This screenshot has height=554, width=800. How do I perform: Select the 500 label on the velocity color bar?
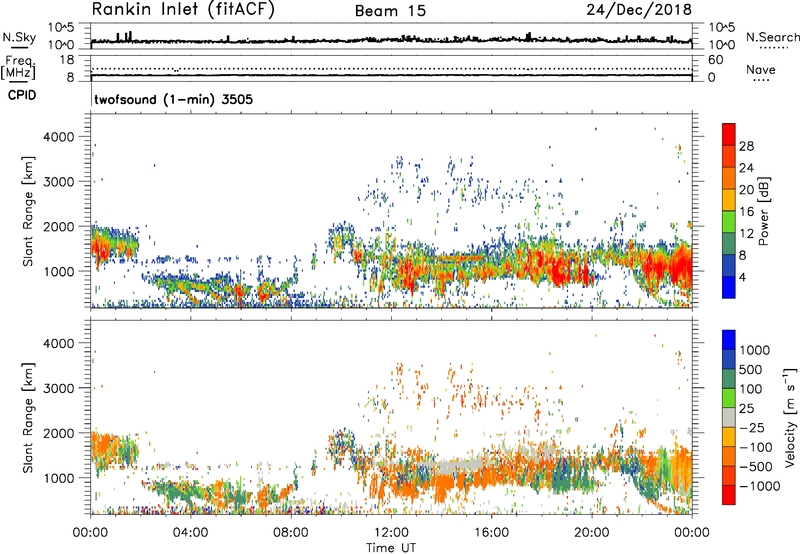point(751,369)
